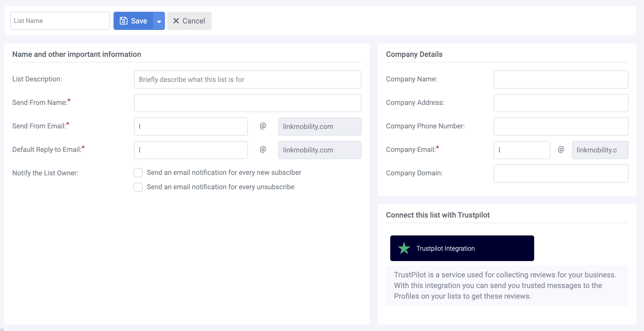Viewport: 644px width, 331px height.
Task: Click the Company Phone Number field
Action: coord(561,127)
